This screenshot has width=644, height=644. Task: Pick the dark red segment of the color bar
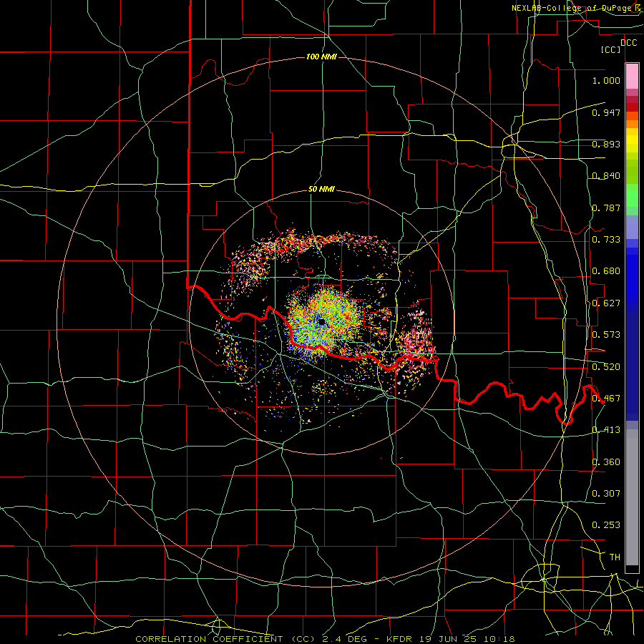(632, 107)
